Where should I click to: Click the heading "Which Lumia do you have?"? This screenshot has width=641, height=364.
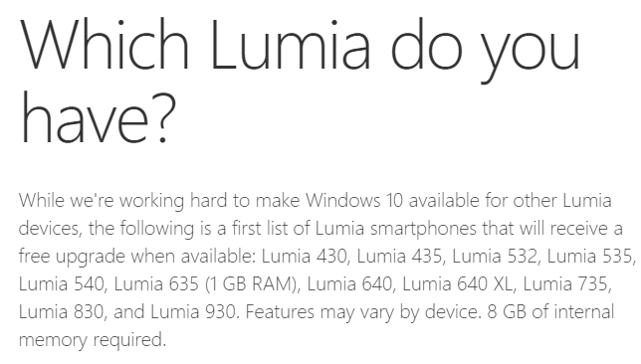click(300, 81)
